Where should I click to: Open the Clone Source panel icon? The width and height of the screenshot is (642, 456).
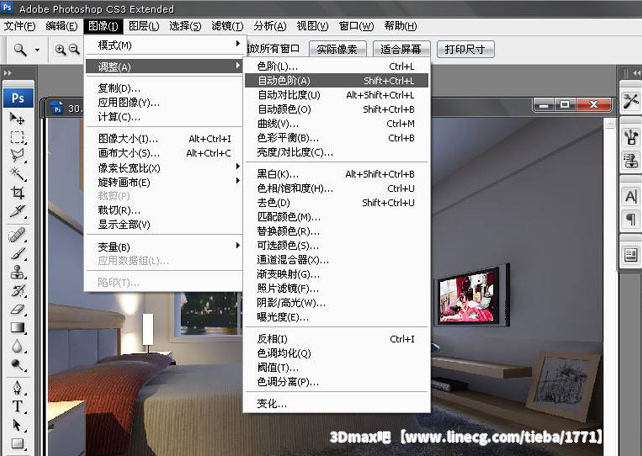point(631,160)
